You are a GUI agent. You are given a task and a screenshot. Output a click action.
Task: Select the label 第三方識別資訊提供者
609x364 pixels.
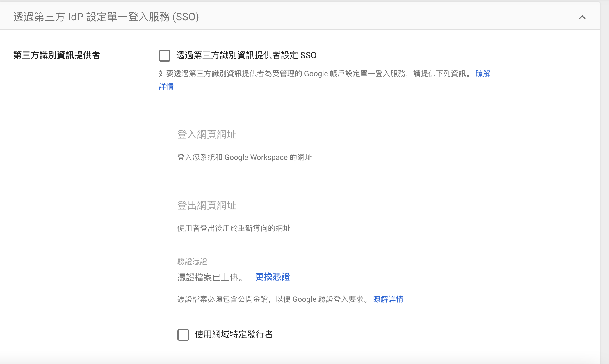57,55
